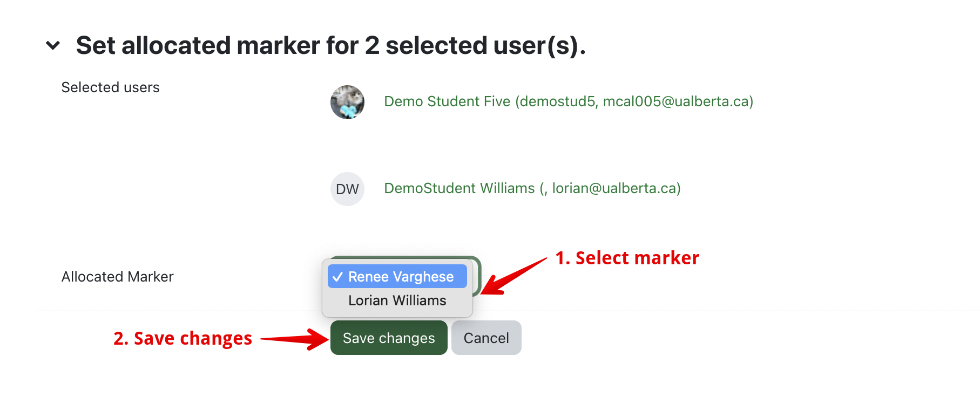Collapse the Set allocated marker section chevron

click(x=53, y=45)
